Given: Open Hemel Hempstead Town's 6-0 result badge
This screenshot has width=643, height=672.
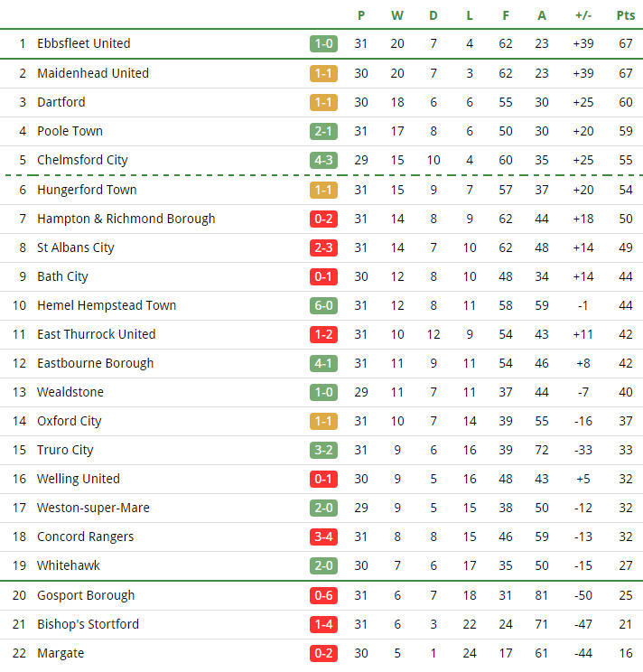Looking at the screenshot, I should [x=323, y=305].
